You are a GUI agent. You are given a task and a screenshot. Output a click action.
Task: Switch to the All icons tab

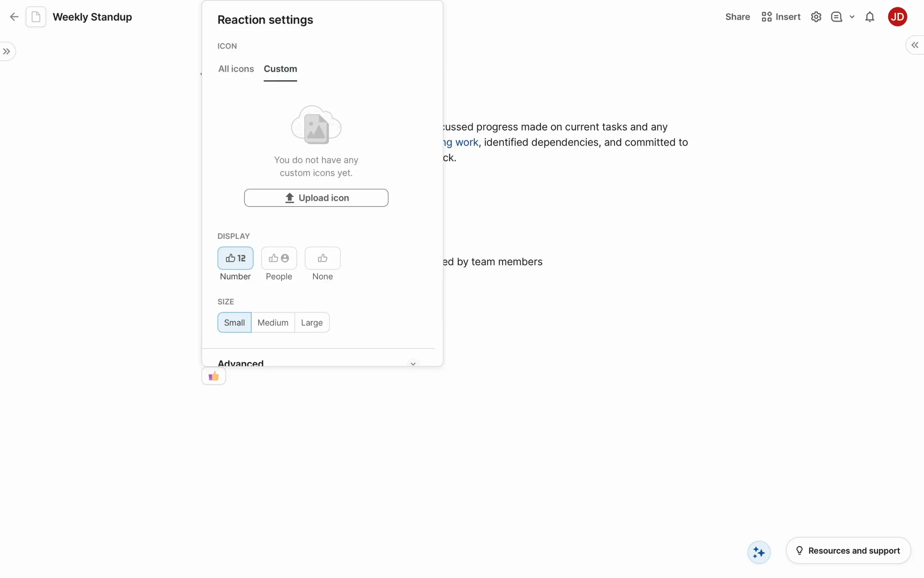tap(236, 69)
